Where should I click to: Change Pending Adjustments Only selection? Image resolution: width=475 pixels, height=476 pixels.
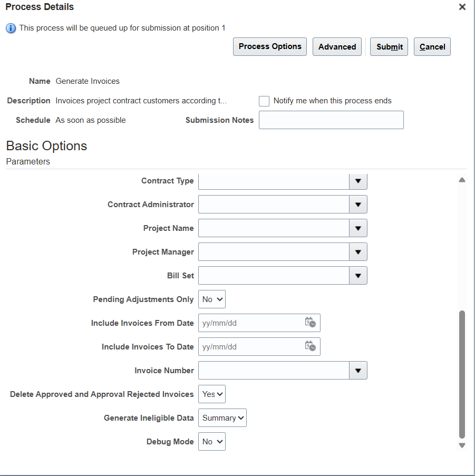212,299
